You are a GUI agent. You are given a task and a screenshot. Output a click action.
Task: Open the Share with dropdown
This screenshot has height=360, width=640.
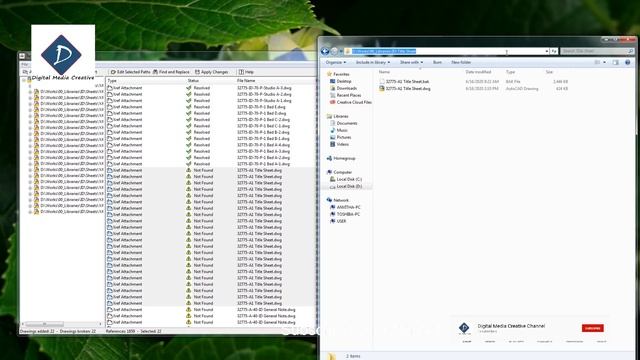tap(411, 62)
